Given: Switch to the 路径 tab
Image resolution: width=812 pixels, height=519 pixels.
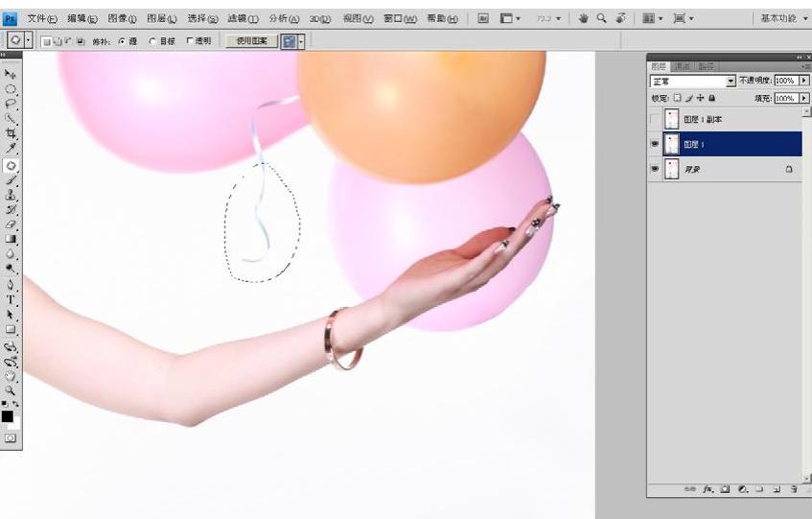Looking at the screenshot, I should click(x=706, y=66).
